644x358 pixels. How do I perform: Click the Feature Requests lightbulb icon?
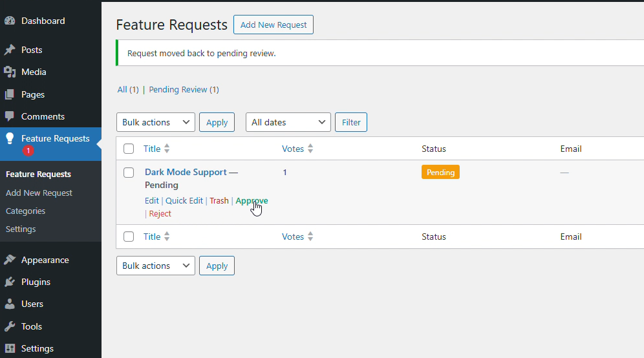point(10,138)
